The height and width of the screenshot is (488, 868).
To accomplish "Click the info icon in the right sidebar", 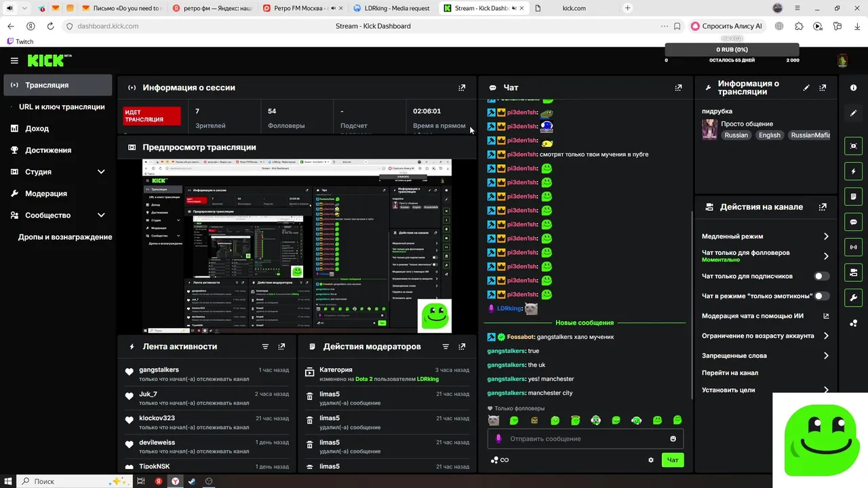I will coord(853,88).
